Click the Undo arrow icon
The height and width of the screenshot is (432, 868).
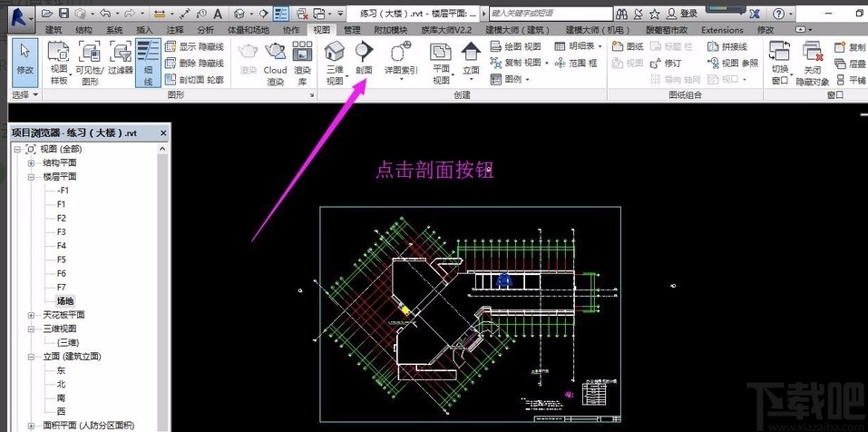[104, 13]
